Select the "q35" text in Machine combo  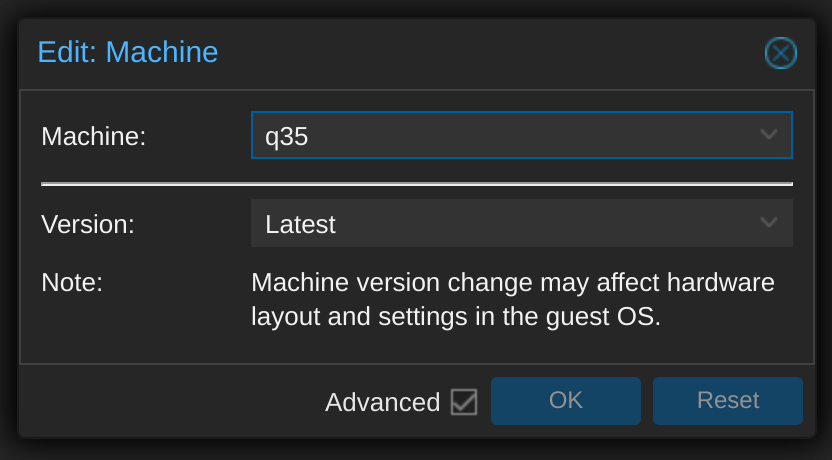coord(286,136)
